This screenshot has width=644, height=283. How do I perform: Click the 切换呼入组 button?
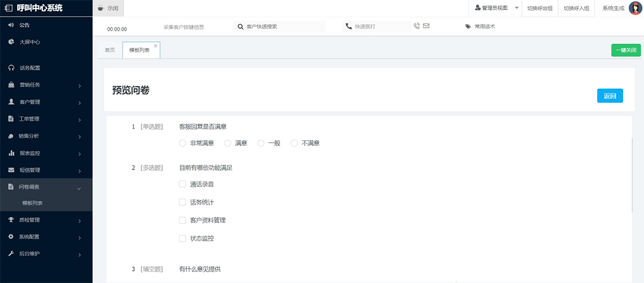(x=577, y=8)
